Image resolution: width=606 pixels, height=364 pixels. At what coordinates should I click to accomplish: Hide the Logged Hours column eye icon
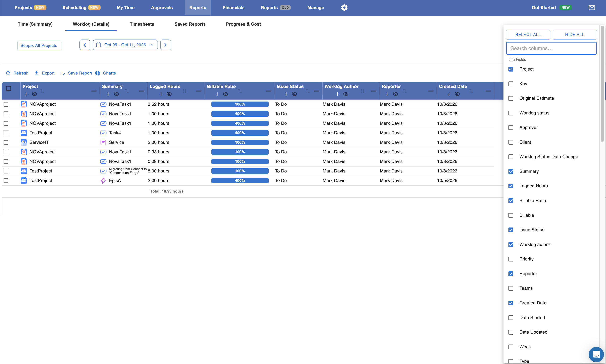coord(169,94)
